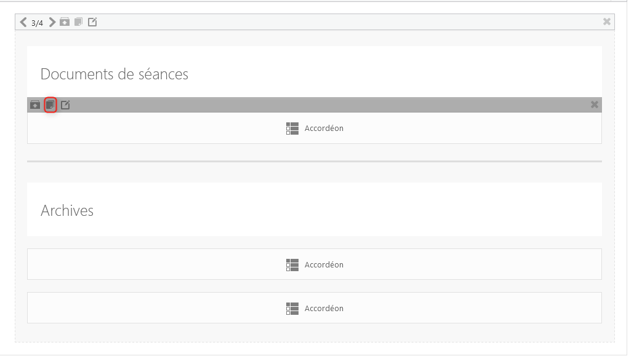Click the first Accordéon list icon
The width and height of the screenshot is (634, 364).
coord(292,129)
